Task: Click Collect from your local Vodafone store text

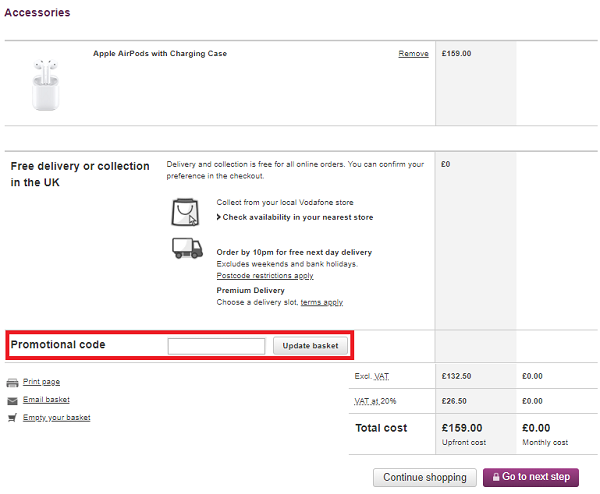Action: [x=285, y=202]
